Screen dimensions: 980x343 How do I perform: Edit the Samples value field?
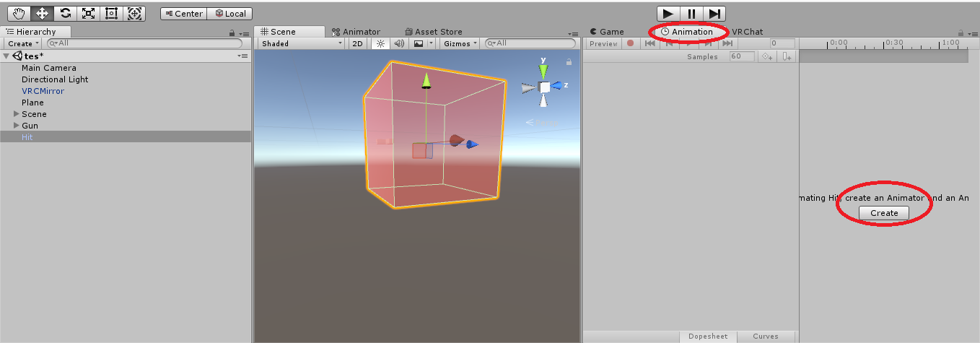741,56
